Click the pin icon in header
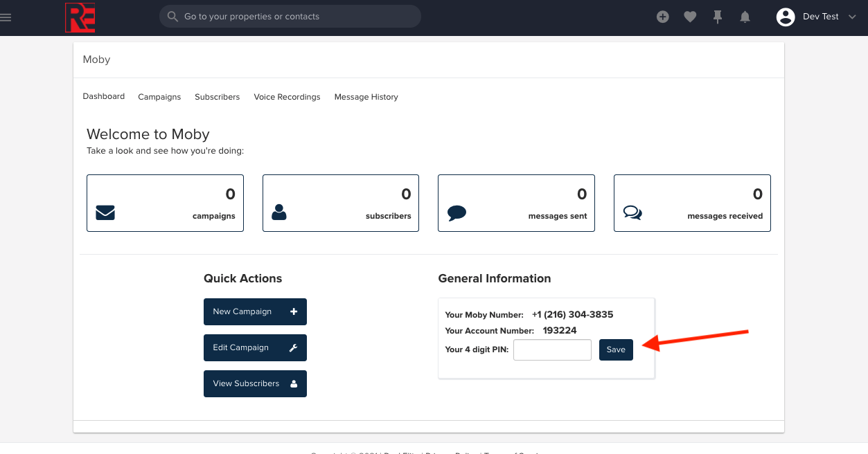 point(718,17)
